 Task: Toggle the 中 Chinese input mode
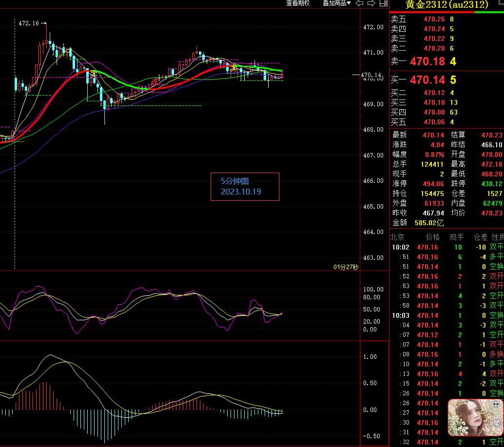pyautogui.click(x=497, y=406)
